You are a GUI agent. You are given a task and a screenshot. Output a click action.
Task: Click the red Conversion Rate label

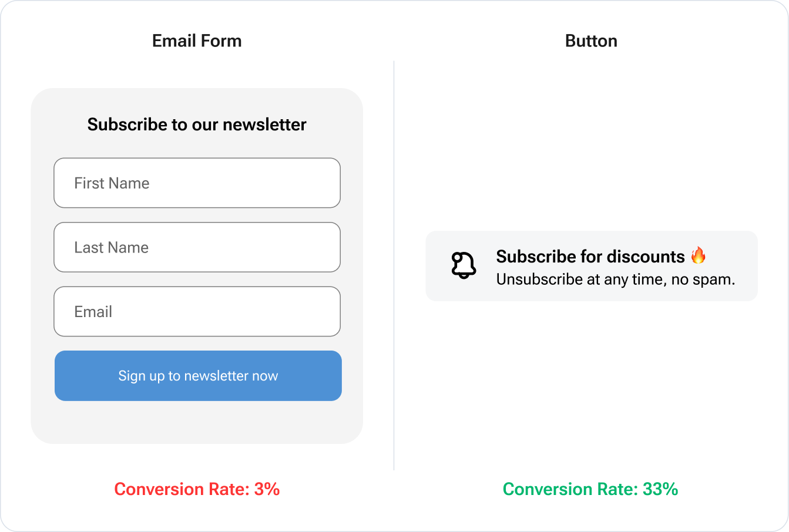pyautogui.click(x=182, y=489)
